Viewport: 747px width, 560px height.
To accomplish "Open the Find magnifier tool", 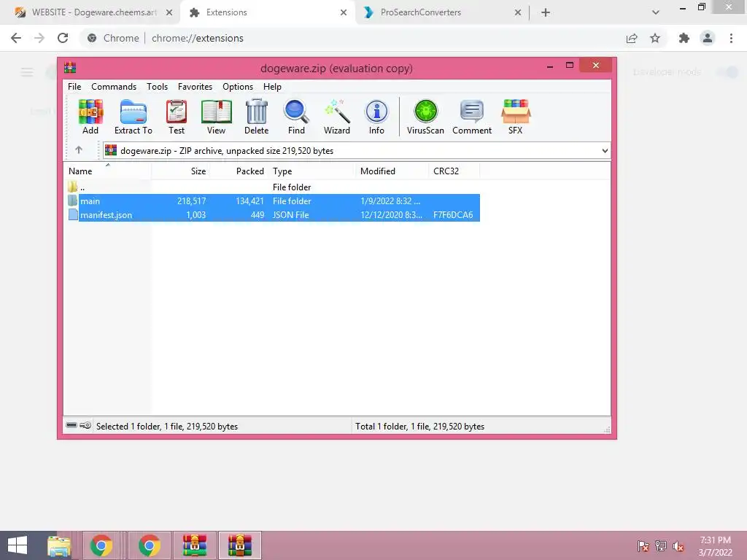I will click(296, 117).
